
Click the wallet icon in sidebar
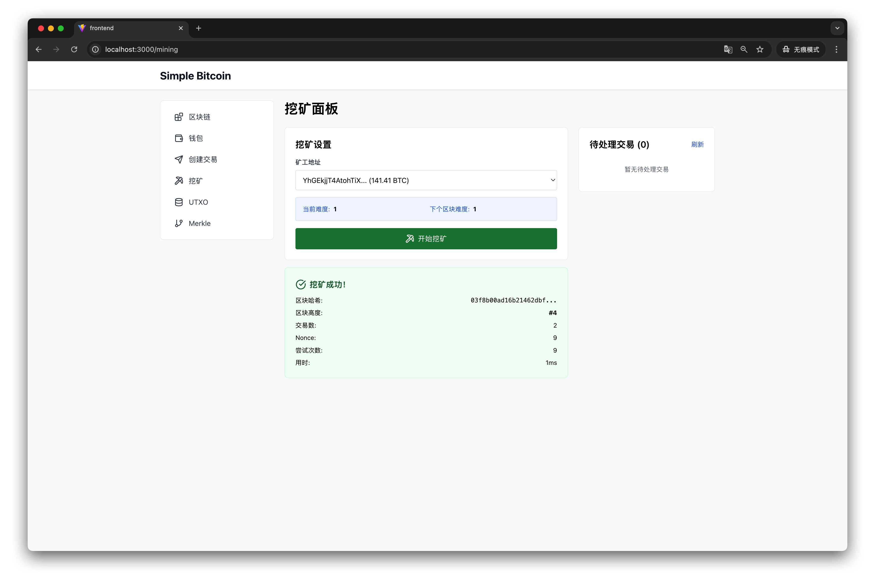pyautogui.click(x=179, y=138)
